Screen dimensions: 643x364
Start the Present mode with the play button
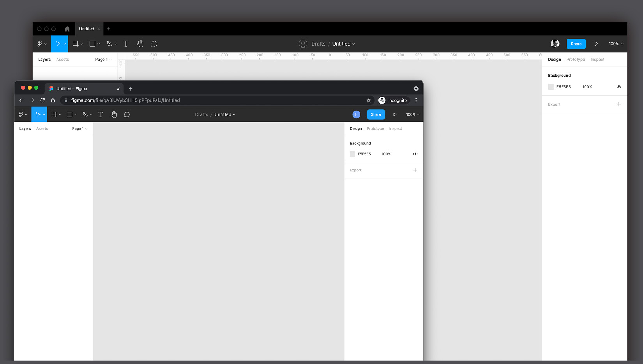coord(394,114)
